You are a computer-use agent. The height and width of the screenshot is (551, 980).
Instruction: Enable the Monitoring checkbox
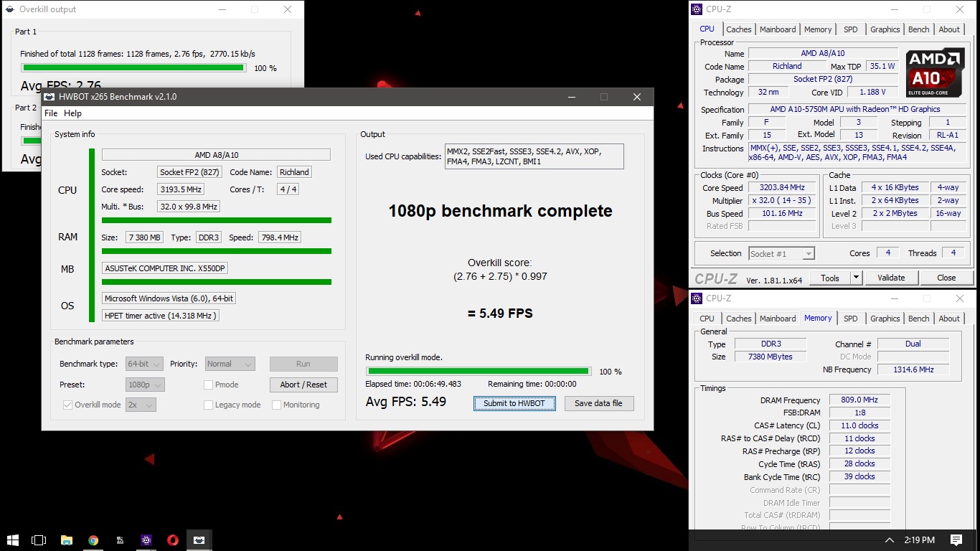[276, 405]
